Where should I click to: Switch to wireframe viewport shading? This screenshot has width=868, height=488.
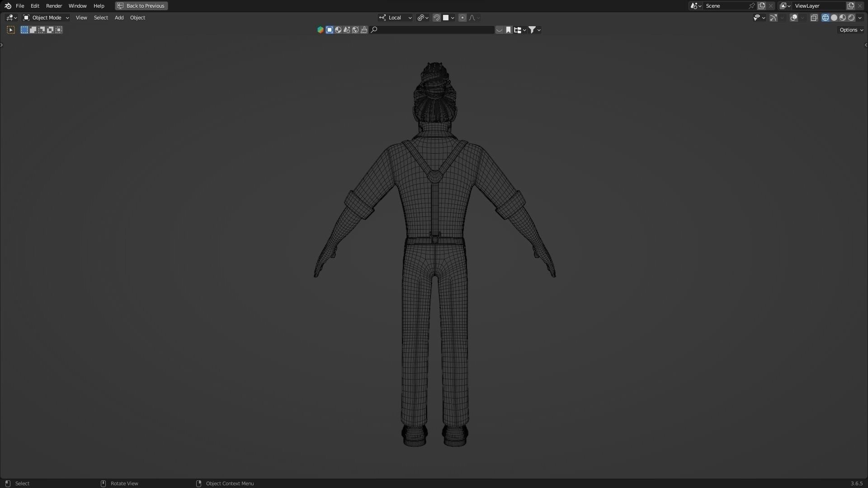[x=826, y=18]
